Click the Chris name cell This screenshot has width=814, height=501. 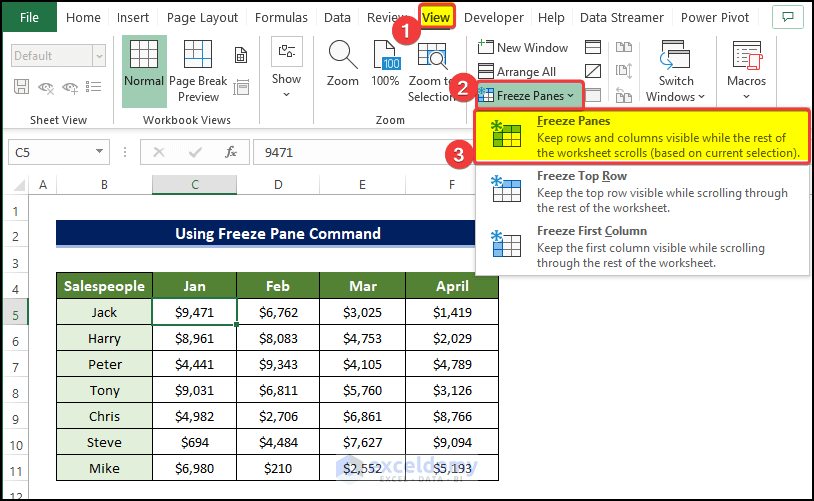(104, 416)
